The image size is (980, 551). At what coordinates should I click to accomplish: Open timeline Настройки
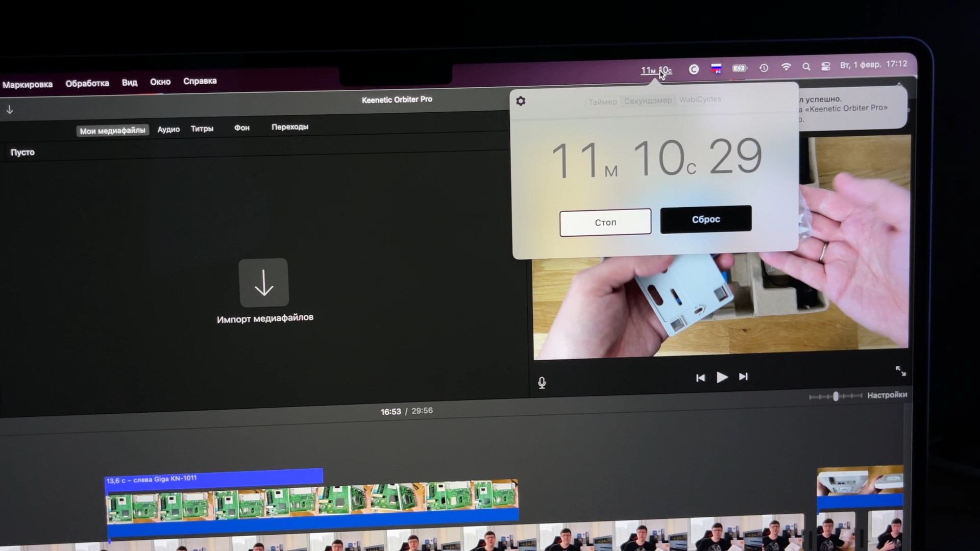tap(887, 395)
